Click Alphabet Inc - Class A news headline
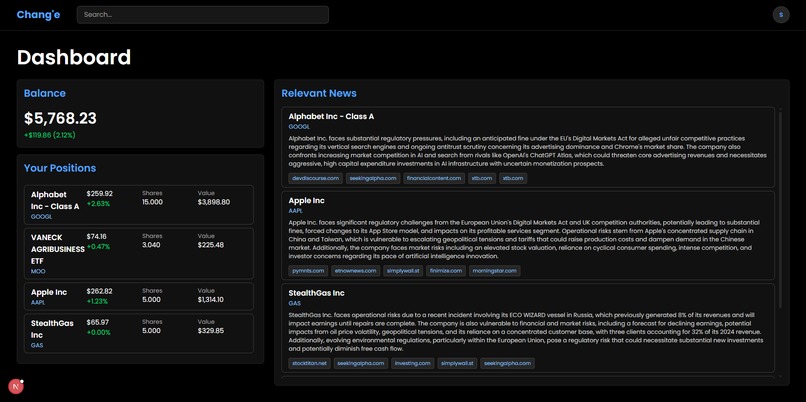This screenshot has width=806, height=402. point(331,117)
